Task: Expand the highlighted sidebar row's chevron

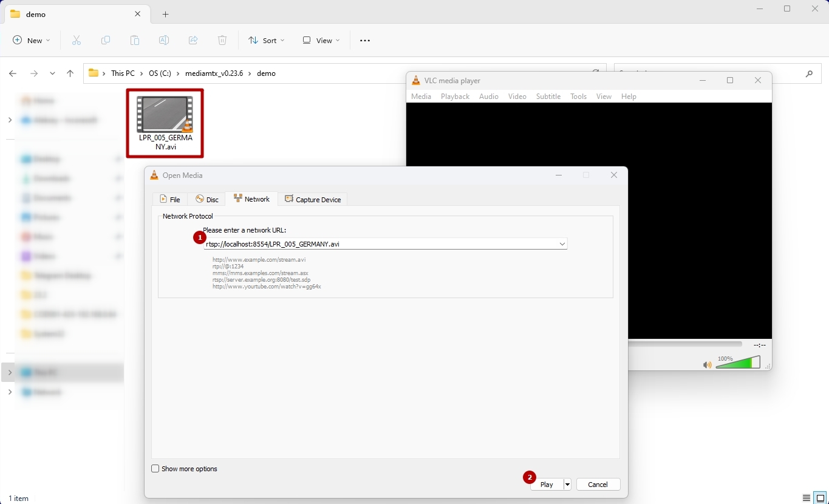Action: click(10, 372)
